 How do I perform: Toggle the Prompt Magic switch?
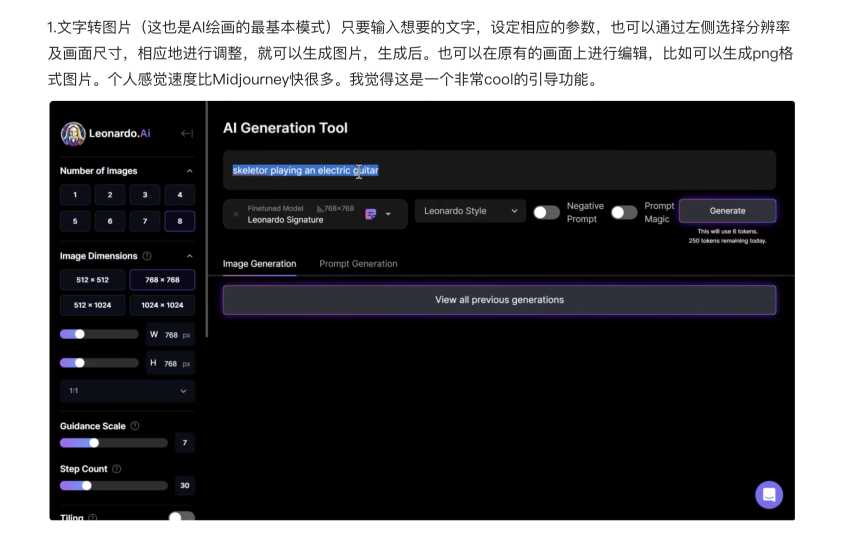click(x=624, y=212)
